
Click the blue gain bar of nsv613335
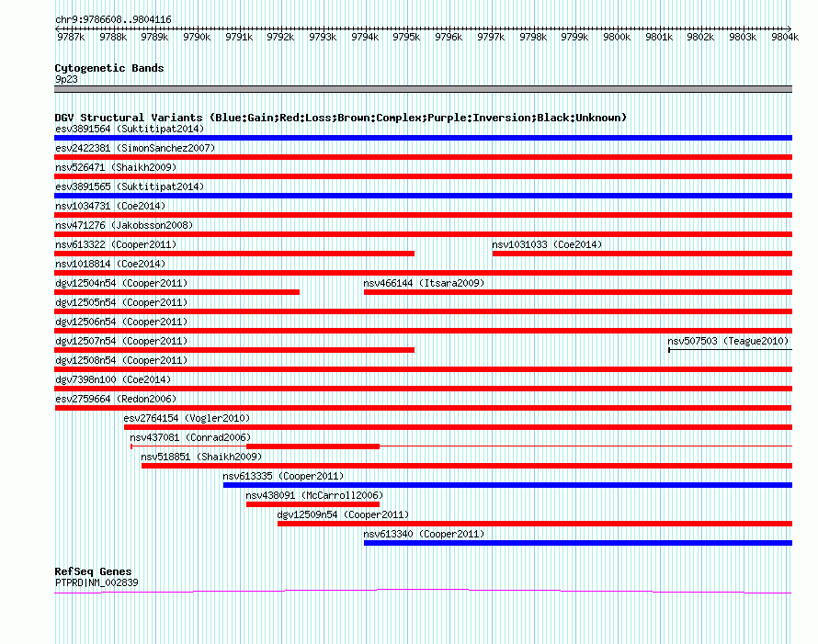pyautogui.click(x=507, y=485)
